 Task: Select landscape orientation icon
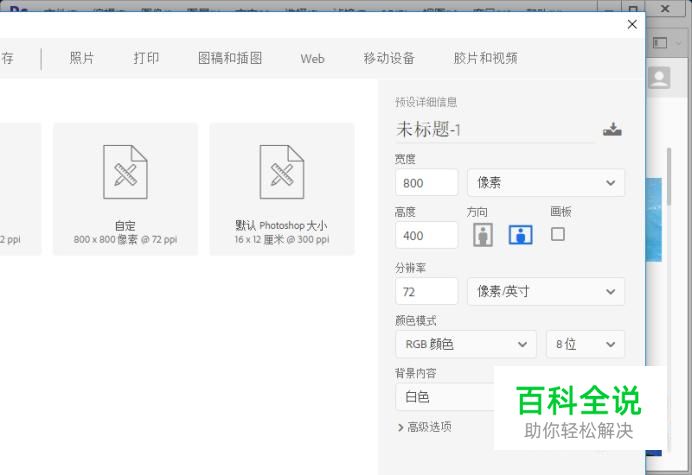[521, 234]
